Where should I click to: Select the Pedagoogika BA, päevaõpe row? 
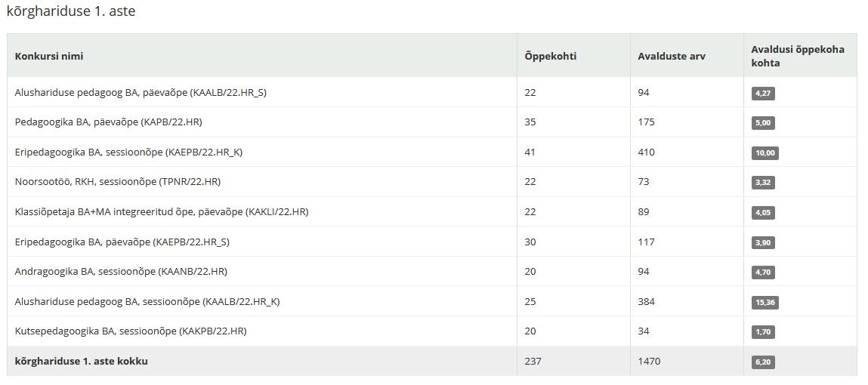pos(432,122)
